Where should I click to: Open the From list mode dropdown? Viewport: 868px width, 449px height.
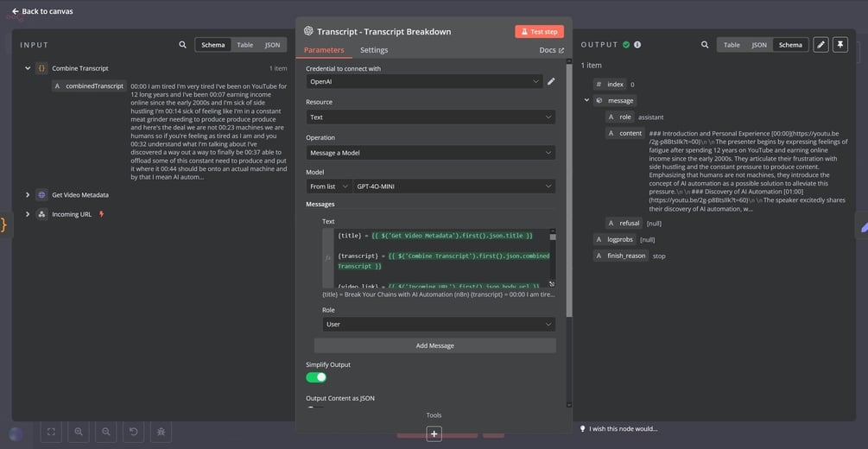[329, 187]
